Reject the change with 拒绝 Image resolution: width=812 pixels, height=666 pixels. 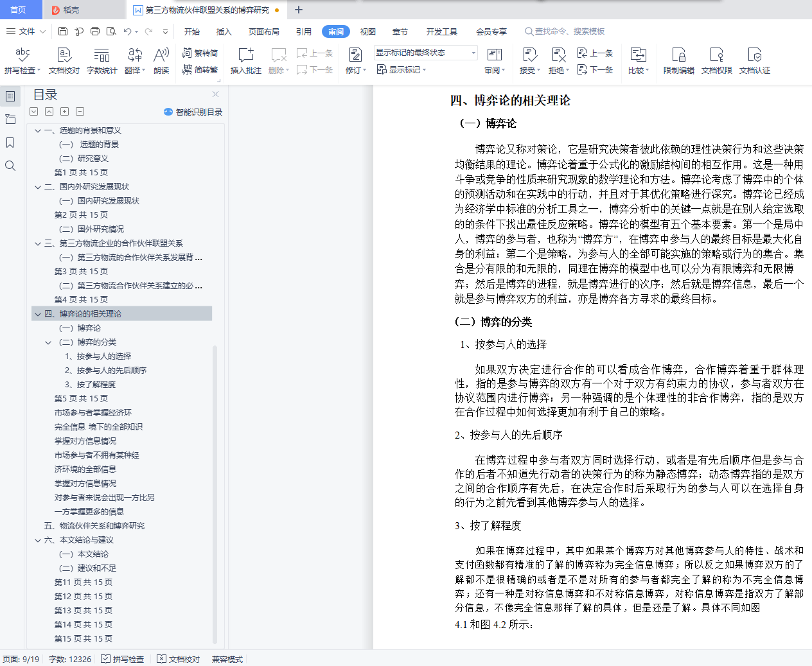(558, 61)
